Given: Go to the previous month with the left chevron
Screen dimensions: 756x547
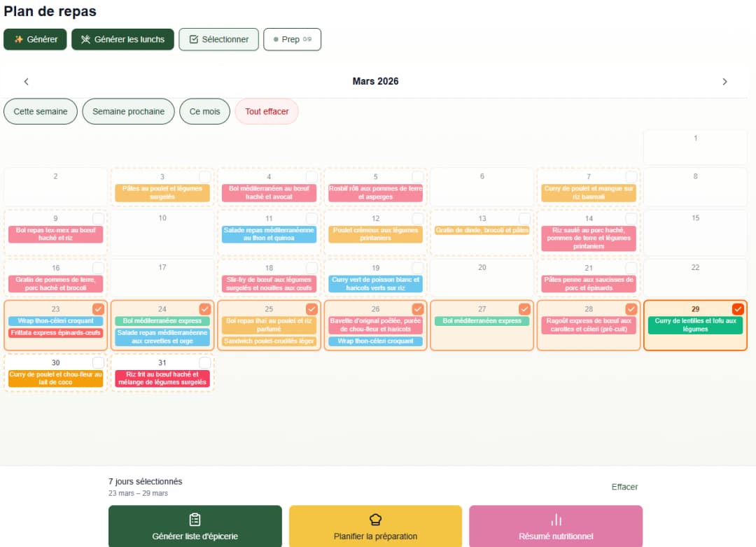Looking at the screenshot, I should pyautogui.click(x=26, y=81).
